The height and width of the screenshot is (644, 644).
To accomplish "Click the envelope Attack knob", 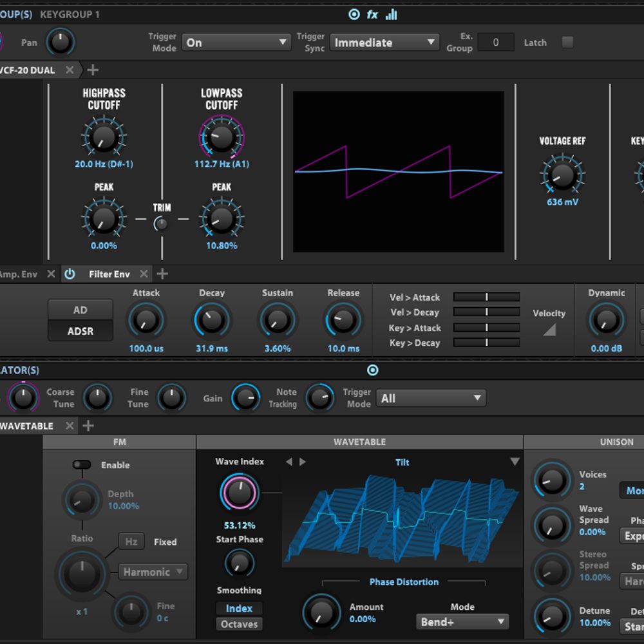I will (146, 320).
